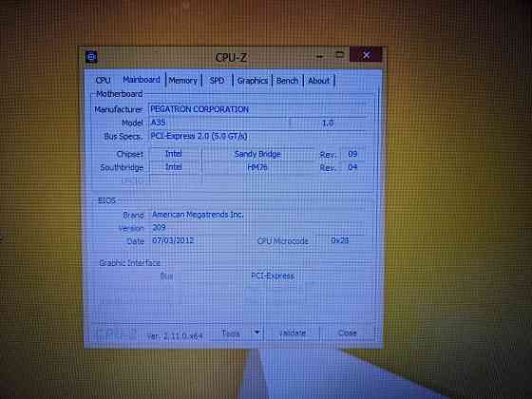Screen dimensions: 532x399
Task: Click the model revision value 1.0
Action: (328, 123)
